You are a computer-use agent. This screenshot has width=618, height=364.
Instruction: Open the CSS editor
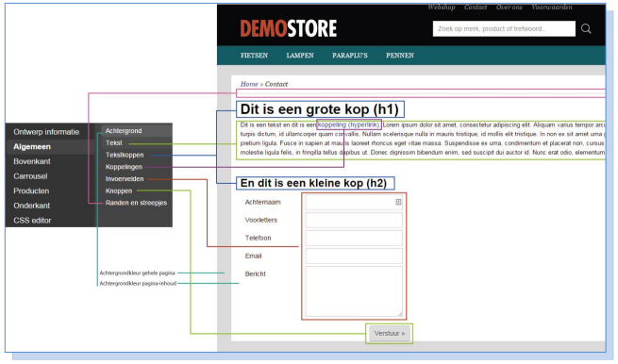click(x=32, y=221)
